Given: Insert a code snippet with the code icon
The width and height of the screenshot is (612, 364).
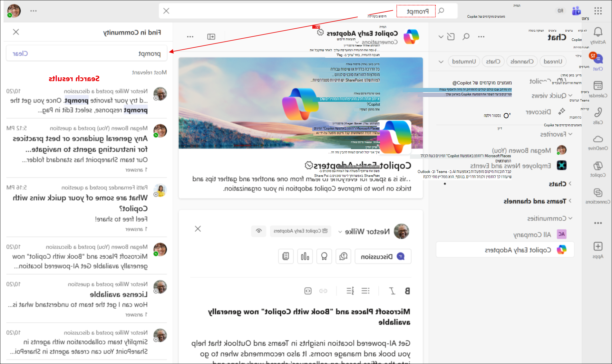Looking at the screenshot, I should tap(308, 291).
